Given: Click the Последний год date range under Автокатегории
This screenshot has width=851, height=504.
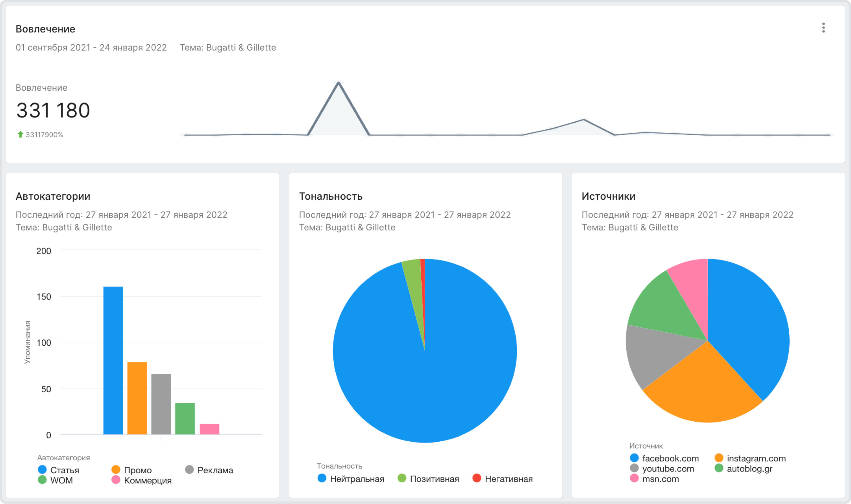Looking at the screenshot, I should (121, 215).
